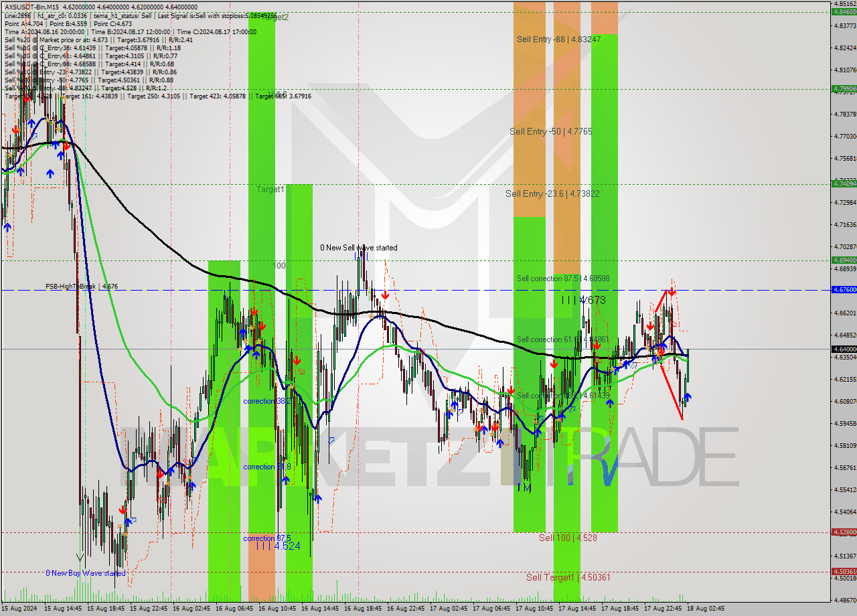Click the '17 Aug 18:45' time label
Viewport: 857px width, 616px height.
(619, 609)
